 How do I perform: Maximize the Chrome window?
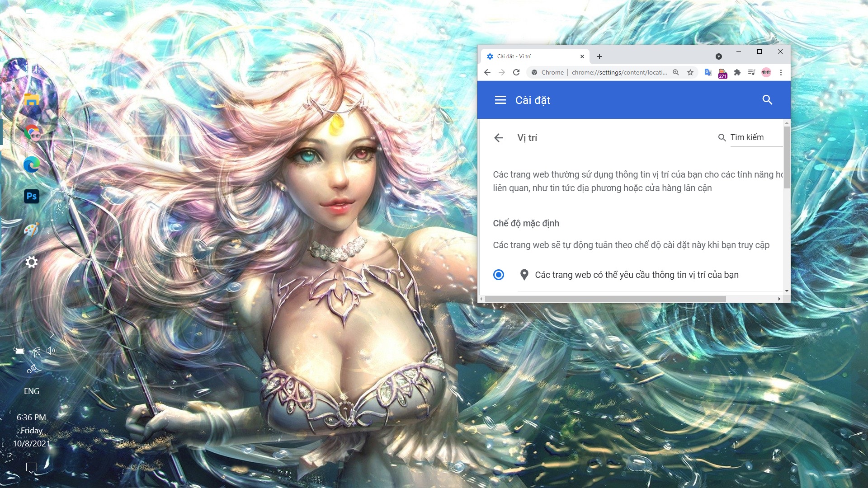(759, 52)
